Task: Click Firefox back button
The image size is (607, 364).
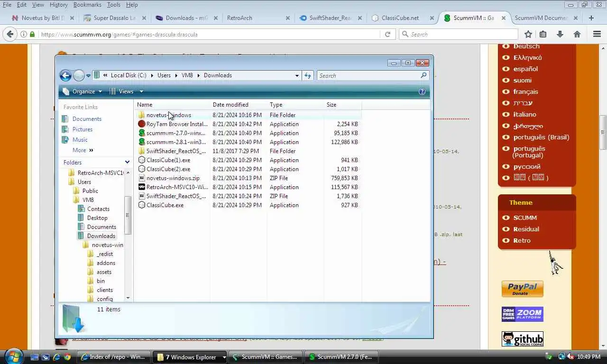Action: point(10,34)
